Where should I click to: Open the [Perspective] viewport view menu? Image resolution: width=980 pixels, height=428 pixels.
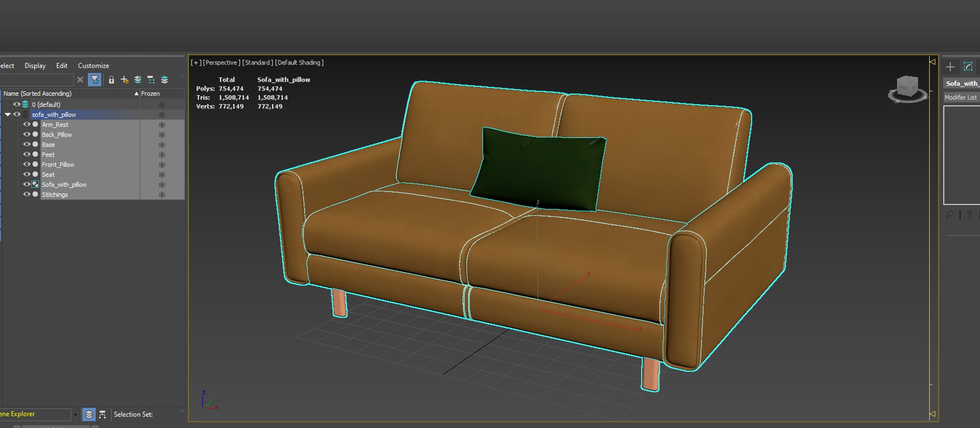[222, 62]
